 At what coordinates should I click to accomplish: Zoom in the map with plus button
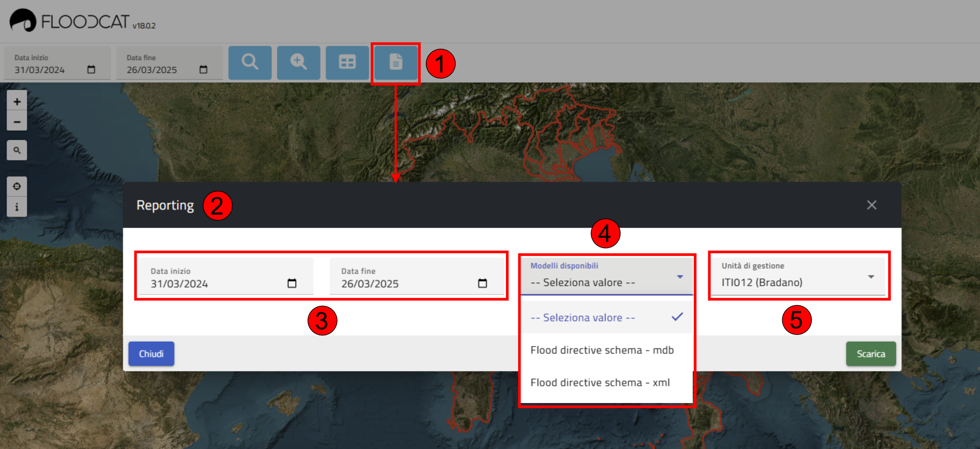coord(17,101)
